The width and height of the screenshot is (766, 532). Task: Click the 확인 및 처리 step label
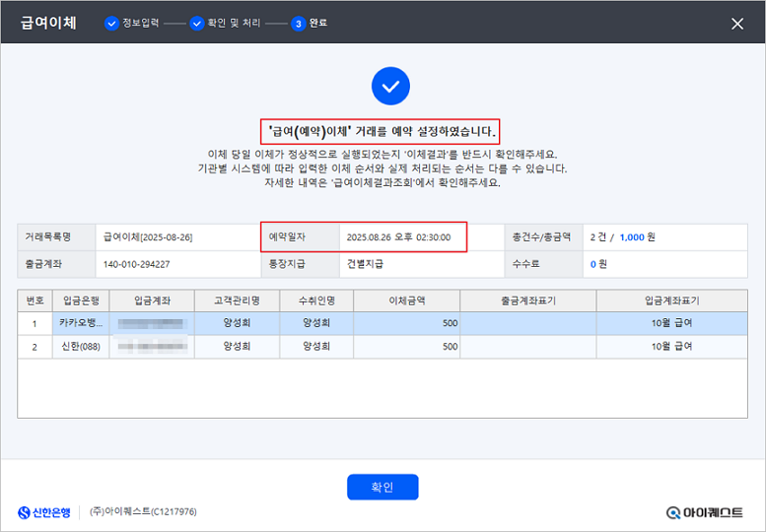pyautogui.click(x=234, y=23)
